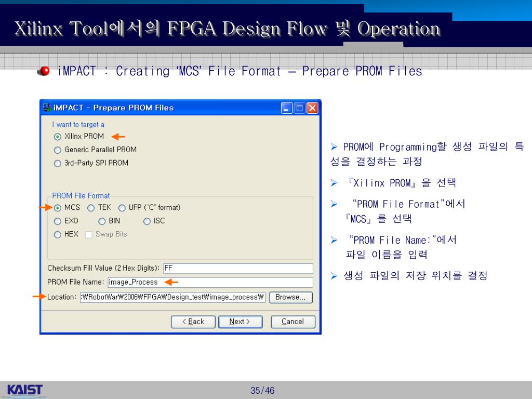This screenshot has width=532, height=399.
Task: Click the Location path field
Action: [172, 297]
